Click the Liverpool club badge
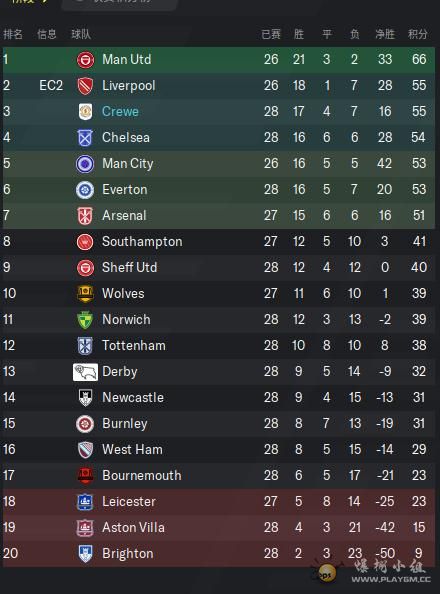The height and width of the screenshot is (594, 440). click(85, 86)
